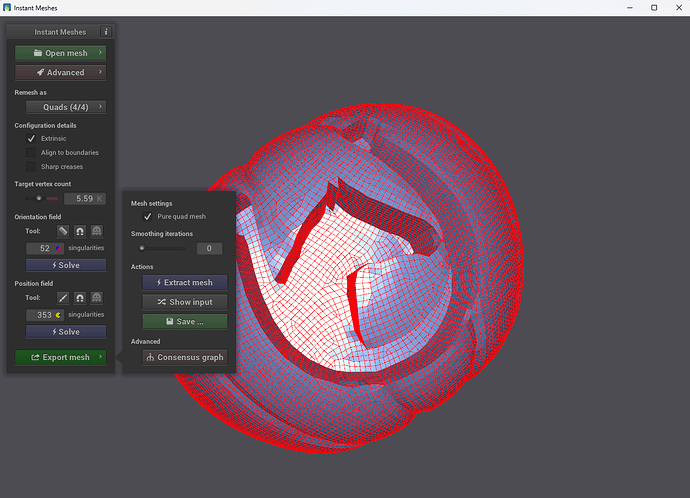The width and height of the screenshot is (690, 498).
Task: Select the orientation field ghost tool
Action: [96, 231]
